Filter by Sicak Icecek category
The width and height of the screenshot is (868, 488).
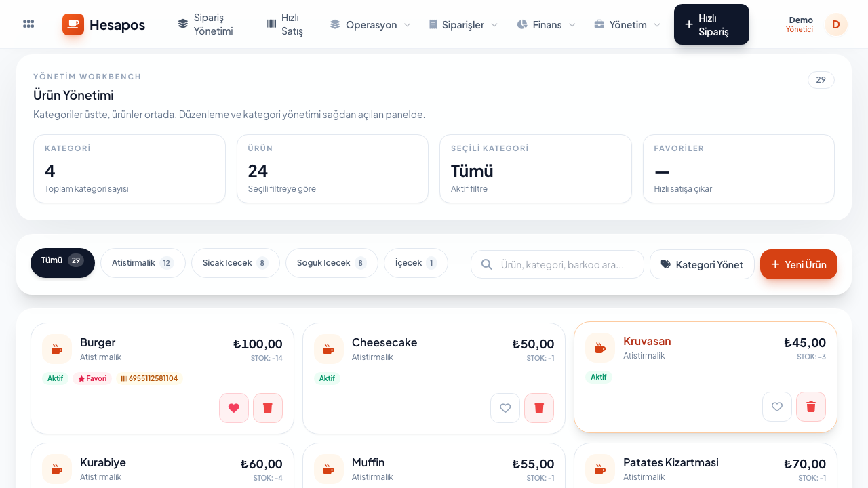235,263
